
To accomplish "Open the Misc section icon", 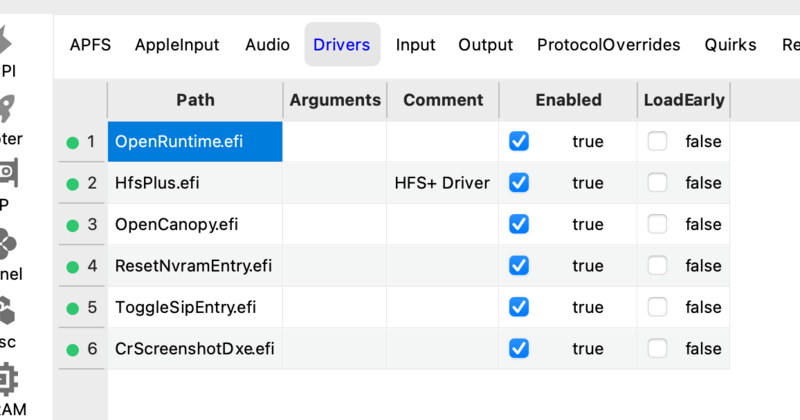I will click(x=8, y=311).
